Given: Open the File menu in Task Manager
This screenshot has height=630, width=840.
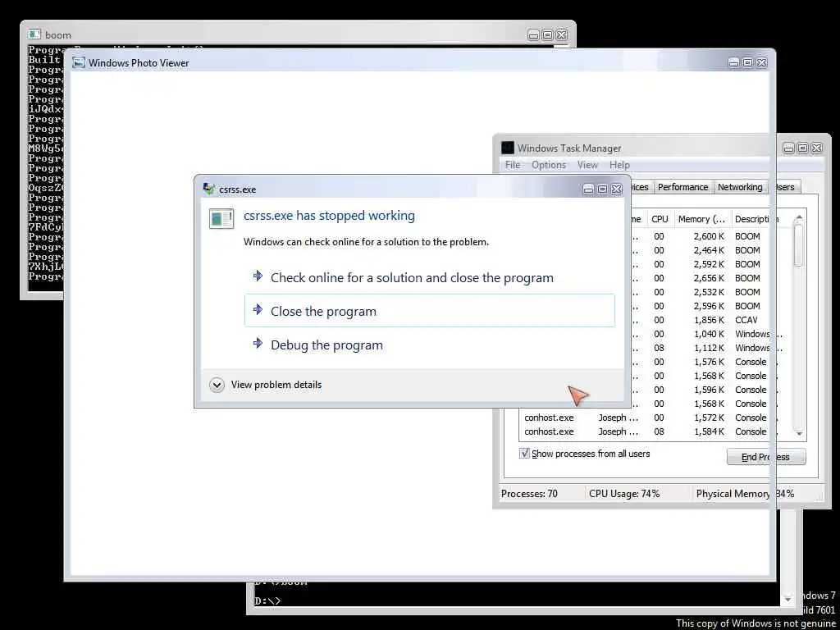Looking at the screenshot, I should click(513, 164).
